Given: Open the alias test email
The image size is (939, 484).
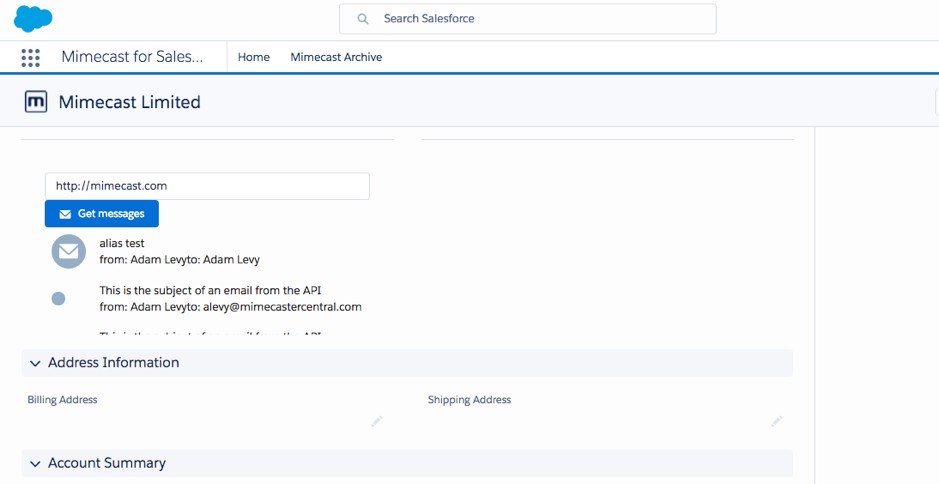Looking at the screenshot, I should click(122, 243).
